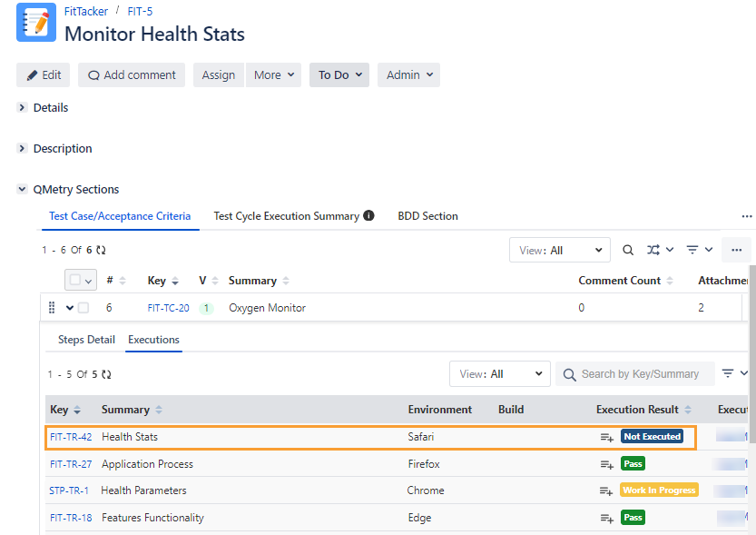Click add-result icon for Health Parameters execution

tap(606, 490)
